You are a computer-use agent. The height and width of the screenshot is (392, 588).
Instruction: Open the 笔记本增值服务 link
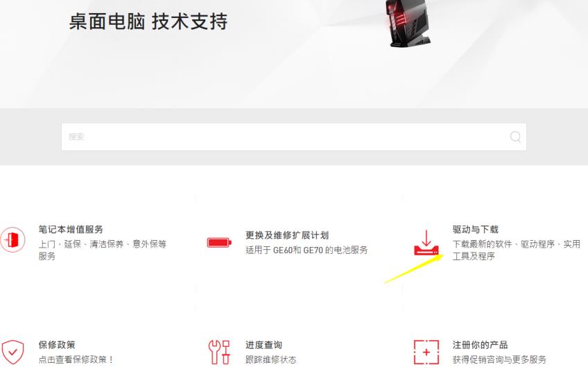71,229
